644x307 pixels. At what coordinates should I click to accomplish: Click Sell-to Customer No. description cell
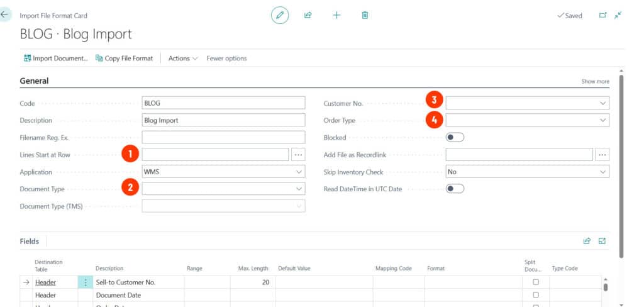click(x=139, y=282)
